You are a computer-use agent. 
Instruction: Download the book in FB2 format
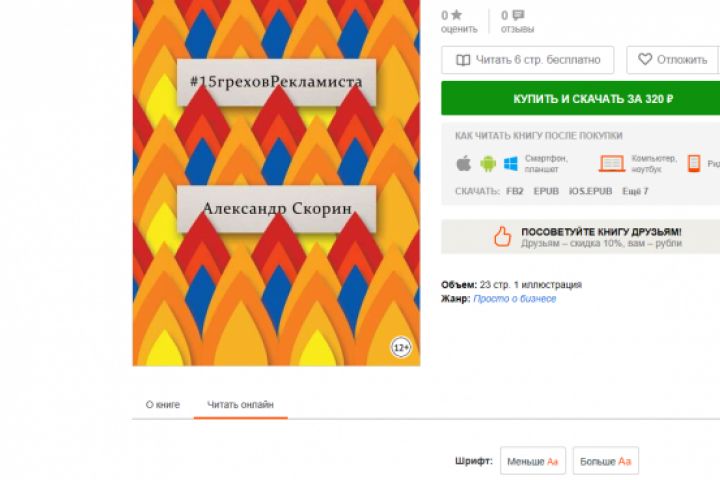coord(515,191)
